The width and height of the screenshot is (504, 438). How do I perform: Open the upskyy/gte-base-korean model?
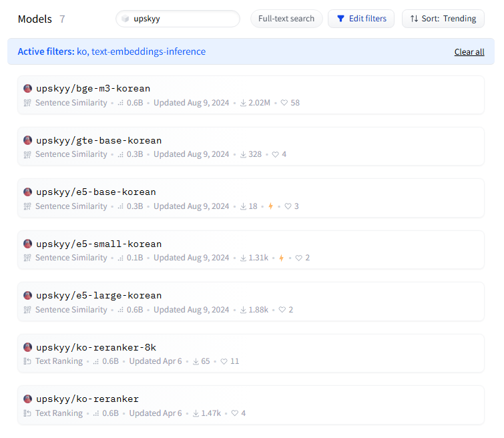pos(251,146)
